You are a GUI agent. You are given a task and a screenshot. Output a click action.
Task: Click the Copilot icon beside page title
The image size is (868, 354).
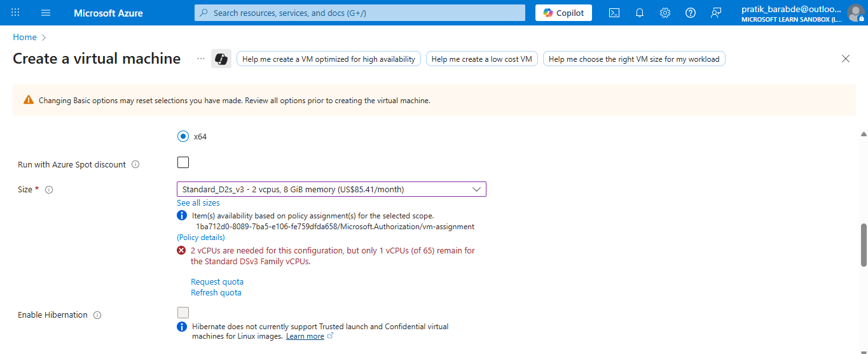(221, 59)
